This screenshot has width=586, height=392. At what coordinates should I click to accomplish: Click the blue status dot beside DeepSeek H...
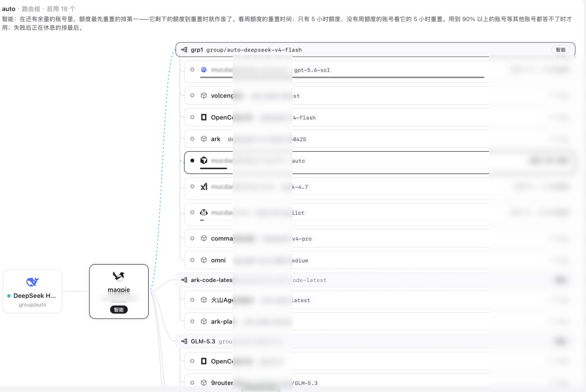tap(9, 295)
